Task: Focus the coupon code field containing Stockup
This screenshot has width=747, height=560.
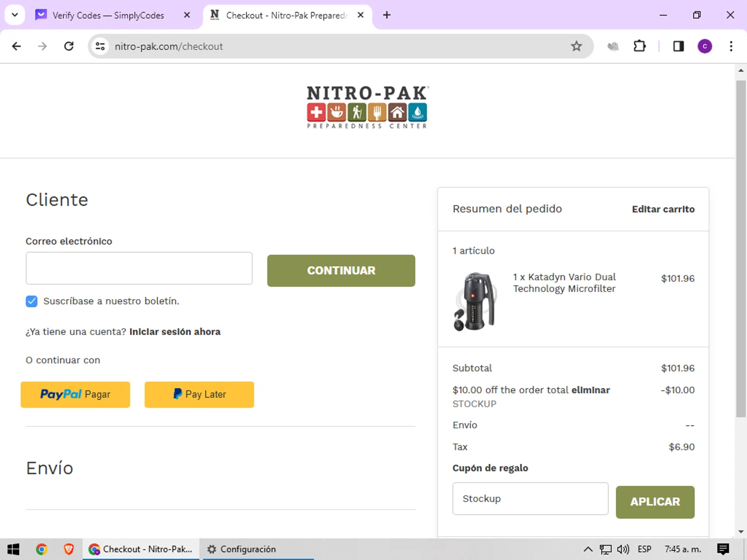Action: pos(530,499)
